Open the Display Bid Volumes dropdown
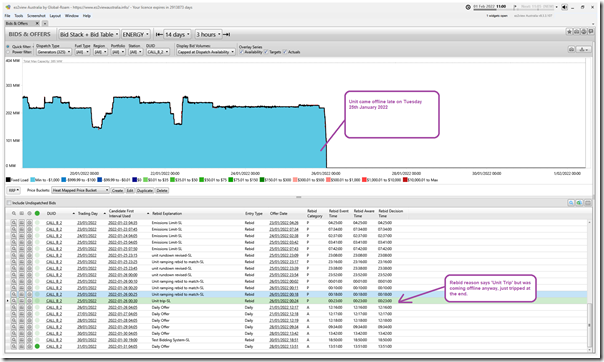This screenshot has width=604, height=362. (x=206, y=52)
